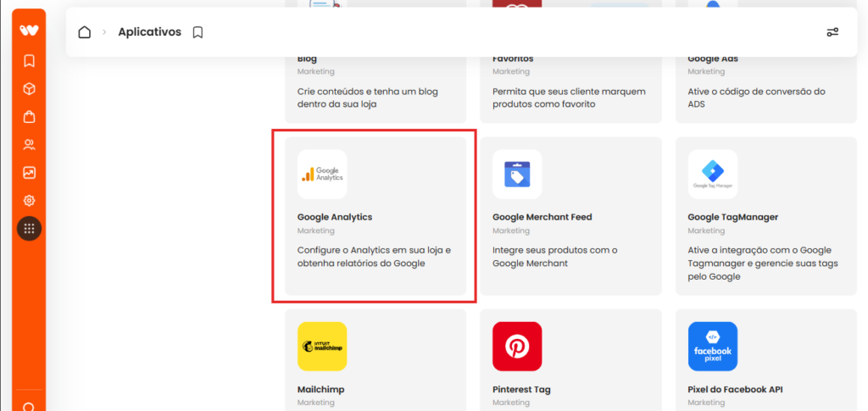This screenshot has width=868, height=411.
Task: Open the Google Analytics app title
Action: (335, 217)
